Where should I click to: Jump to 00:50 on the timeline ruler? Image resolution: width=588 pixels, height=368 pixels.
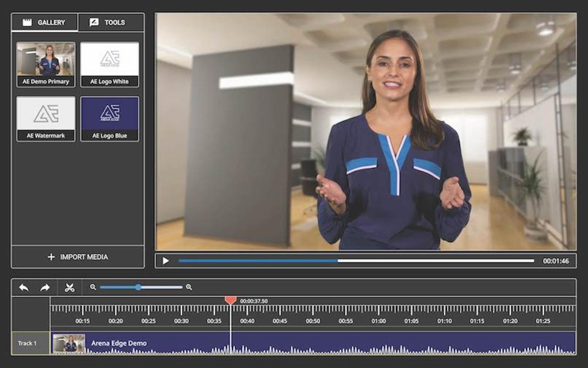(313, 321)
